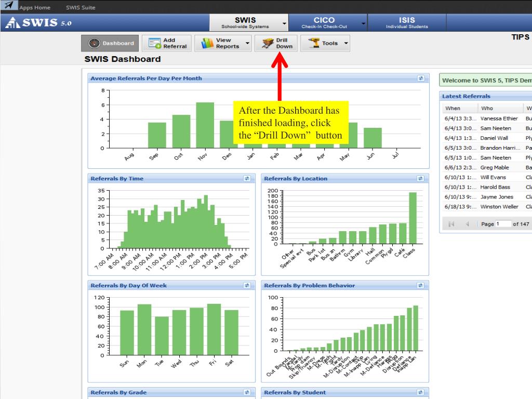Viewport: 532px width, 399px height.
Task: Refresh the Referrals By Location panel
Action: tap(420, 179)
